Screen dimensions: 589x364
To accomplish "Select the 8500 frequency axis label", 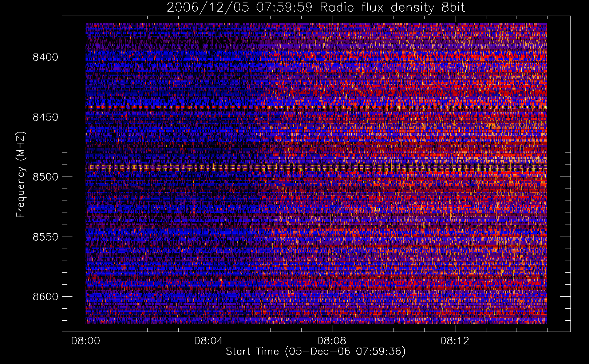I will pos(45,177).
